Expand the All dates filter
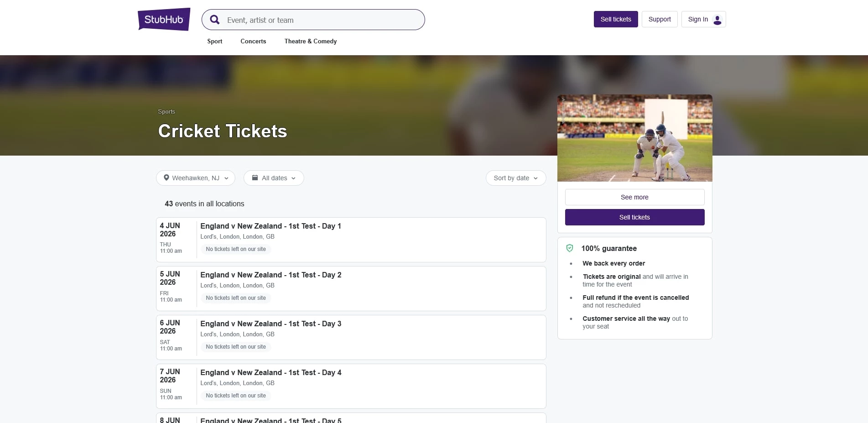The image size is (868, 423). coord(274,178)
